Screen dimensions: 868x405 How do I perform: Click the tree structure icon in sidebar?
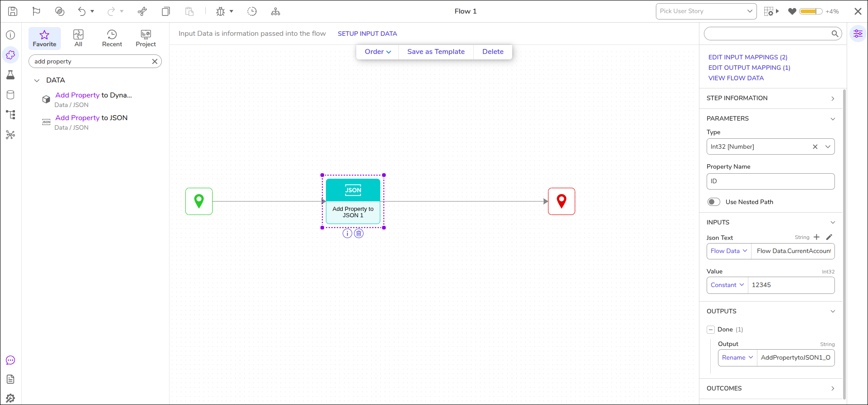10,115
